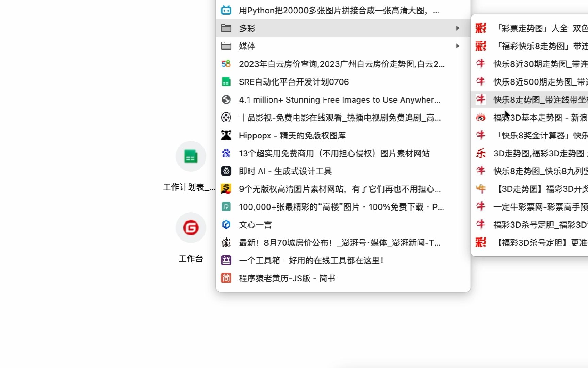Open 即时 AI 生成式设计工具 via its icon
The height and width of the screenshot is (368, 588).
[226, 171]
